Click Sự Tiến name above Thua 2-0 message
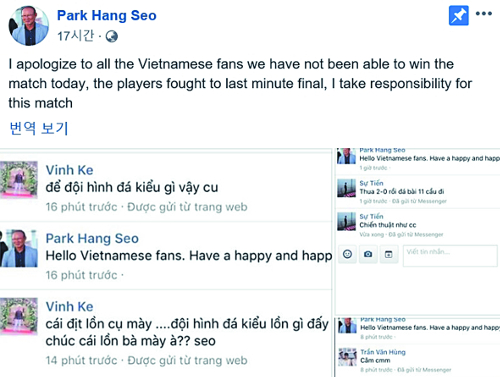The width and height of the screenshot is (500, 377). point(371,183)
